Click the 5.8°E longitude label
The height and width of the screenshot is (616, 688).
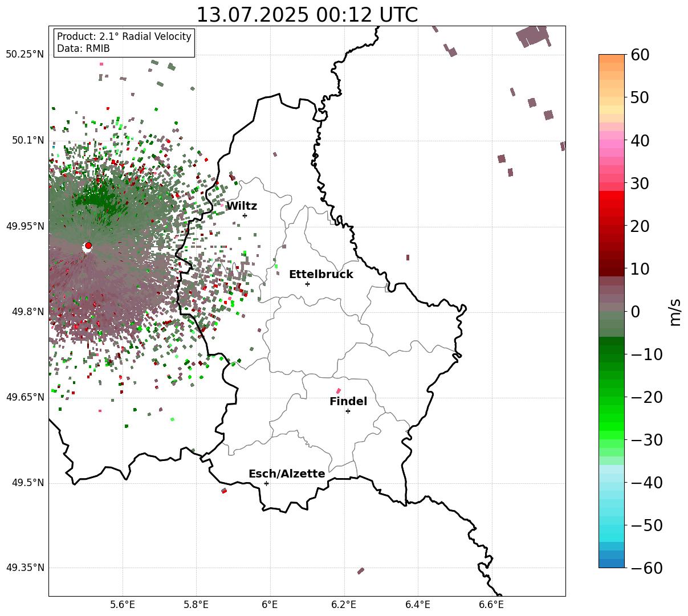196,605
